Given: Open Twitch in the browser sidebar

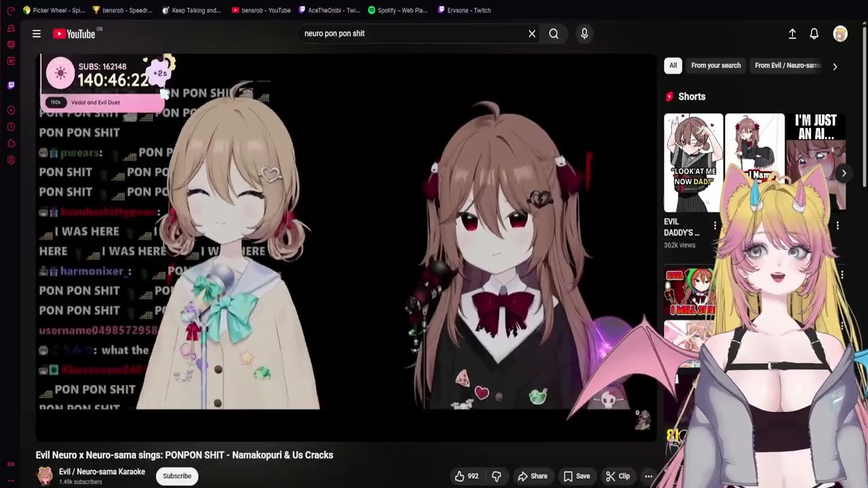Looking at the screenshot, I should 11,85.
